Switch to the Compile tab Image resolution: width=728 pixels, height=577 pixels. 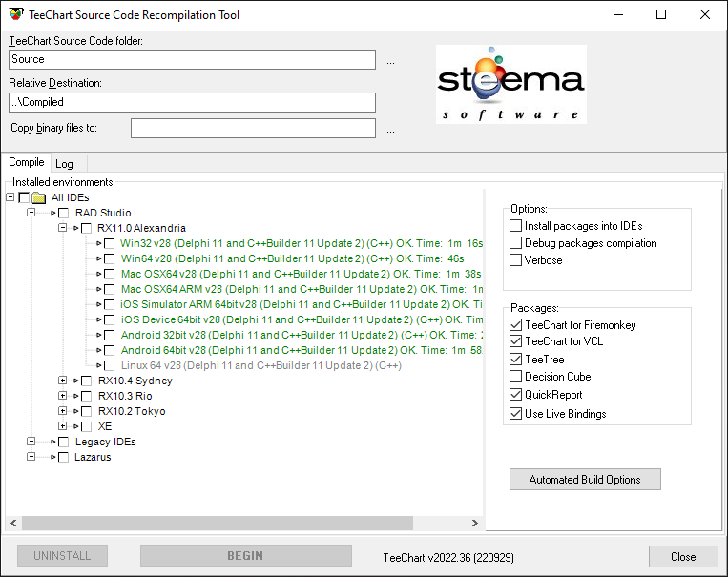click(27, 162)
